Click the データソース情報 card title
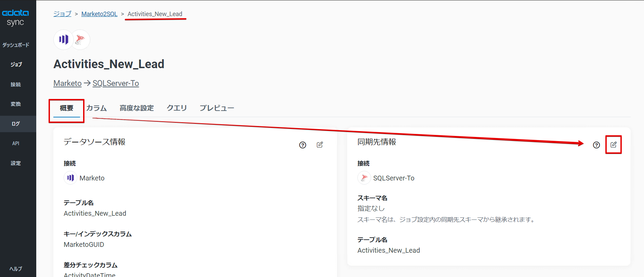644x277 pixels. (x=95, y=142)
